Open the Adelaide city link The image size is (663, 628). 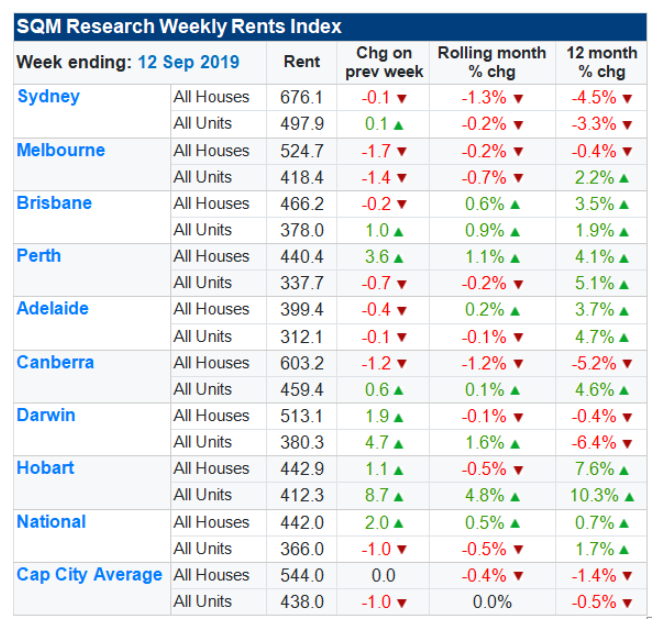click(53, 309)
